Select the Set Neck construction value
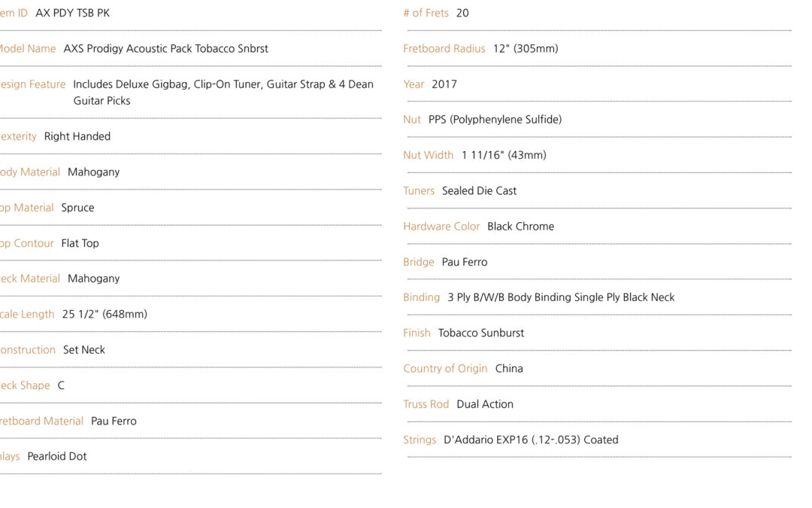This screenshot has height=508, width=812. click(84, 350)
